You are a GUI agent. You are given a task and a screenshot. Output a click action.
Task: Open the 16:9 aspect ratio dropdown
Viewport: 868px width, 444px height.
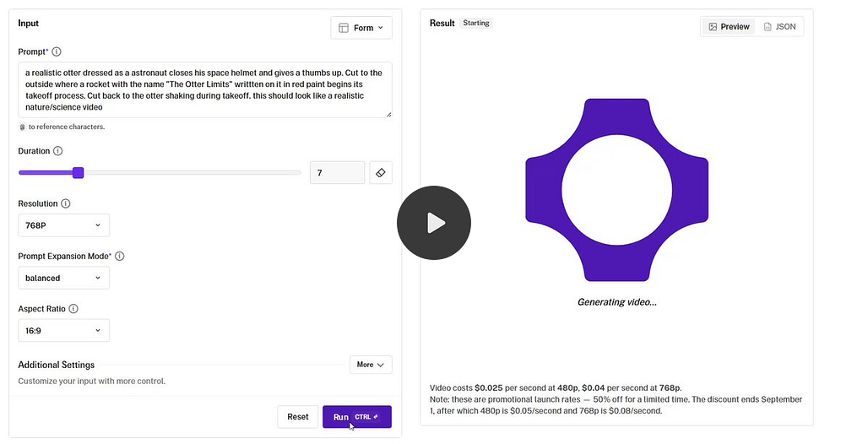[x=63, y=331]
